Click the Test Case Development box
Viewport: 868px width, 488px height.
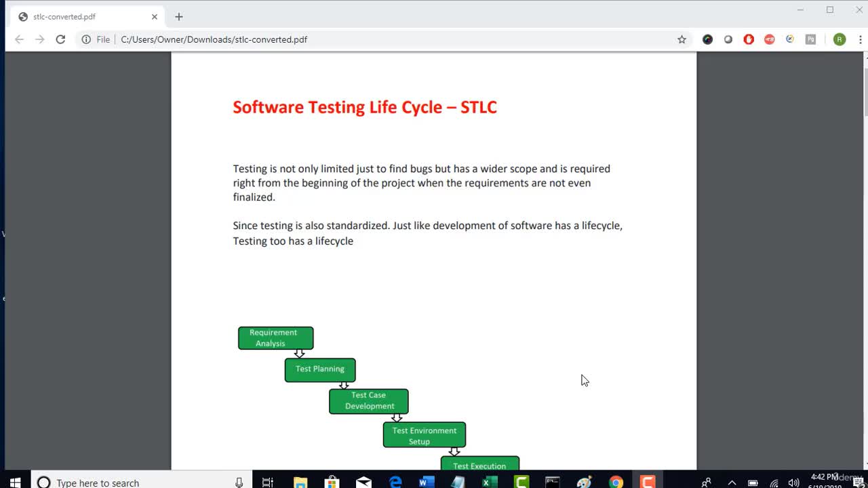pos(369,401)
